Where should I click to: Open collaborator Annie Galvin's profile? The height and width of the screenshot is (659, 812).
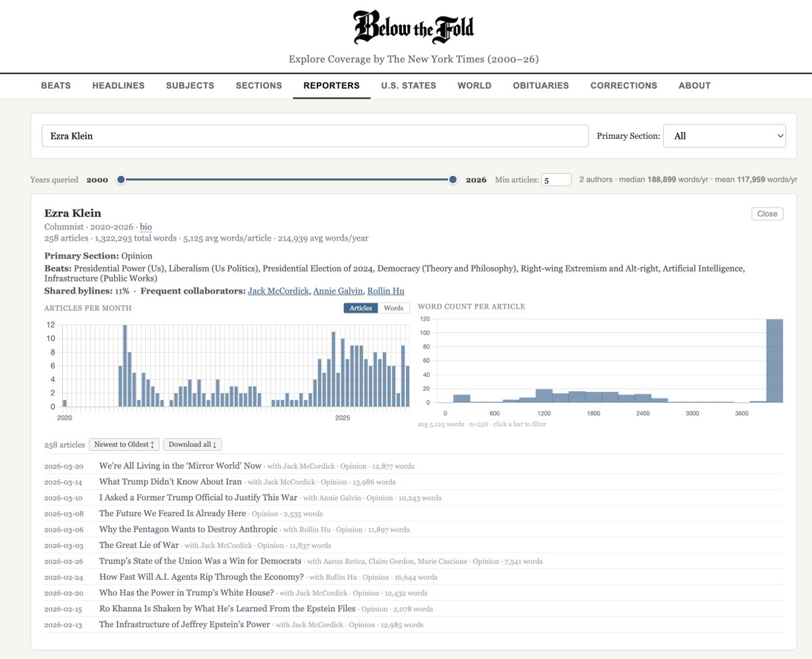pyautogui.click(x=338, y=291)
